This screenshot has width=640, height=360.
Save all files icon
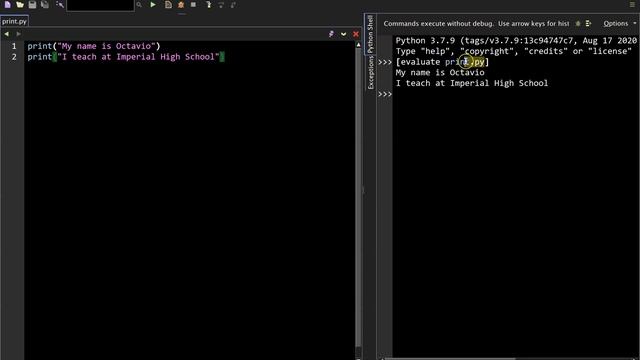pyautogui.click(x=44, y=4)
